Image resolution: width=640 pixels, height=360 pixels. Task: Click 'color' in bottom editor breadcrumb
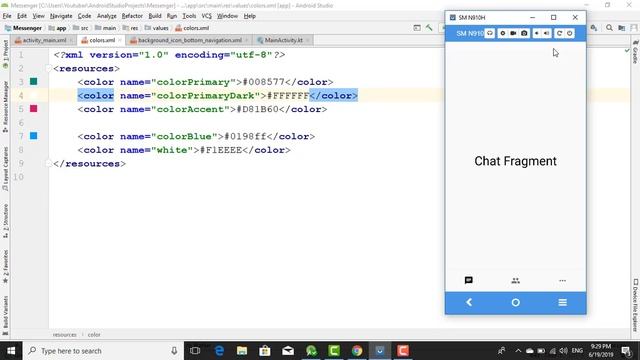[x=94, y=334]
